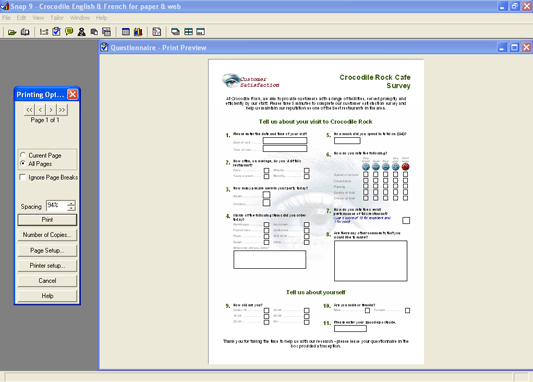
Task: Click the Questionnaire window clipboard title icon
Action: click(104, 47)
